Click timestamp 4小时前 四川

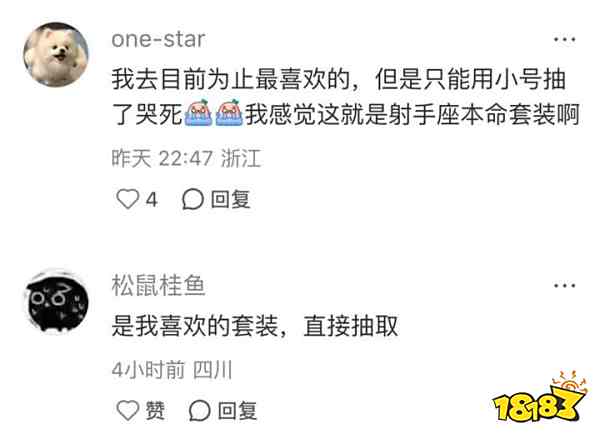[172, 370]
